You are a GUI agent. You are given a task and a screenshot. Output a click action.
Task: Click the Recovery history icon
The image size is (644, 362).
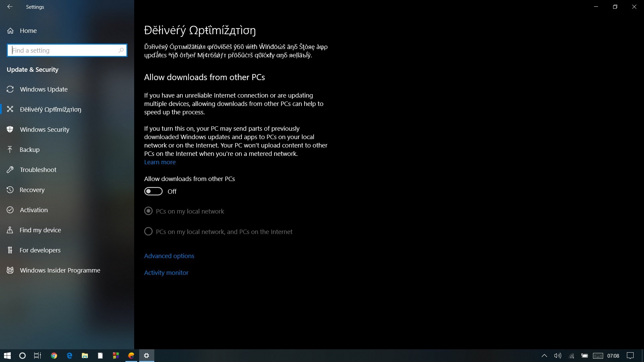10,190
